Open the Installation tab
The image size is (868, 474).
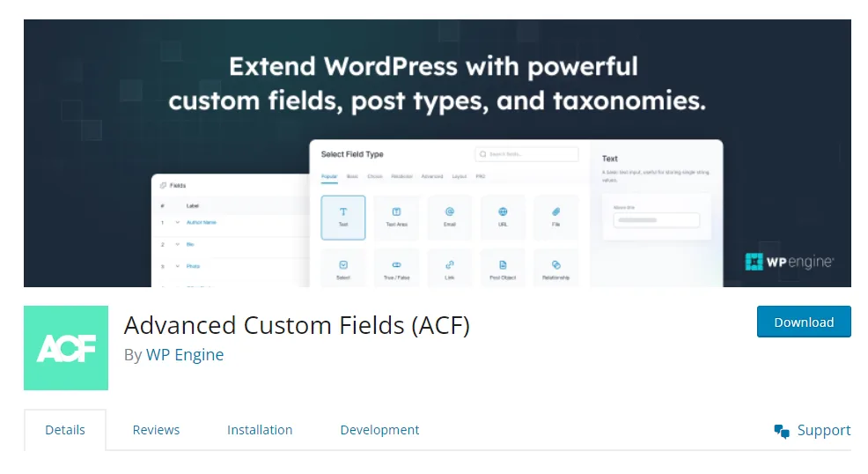click(260, 430)
